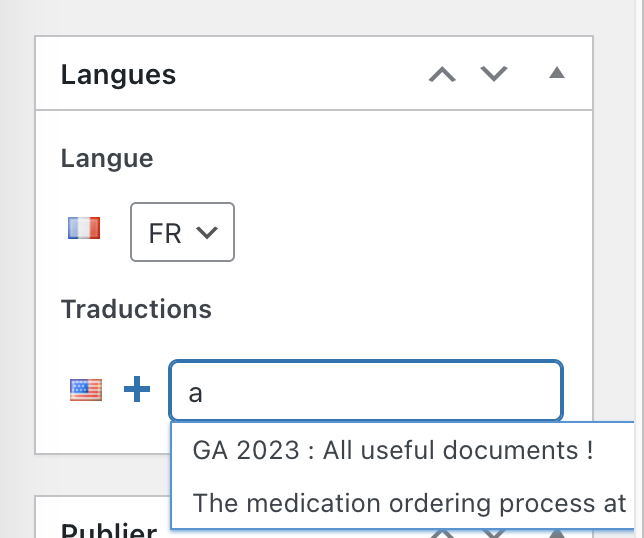Move the Langues panel down
The width and height of the screenshot is (644, 538).
[494, 75]
